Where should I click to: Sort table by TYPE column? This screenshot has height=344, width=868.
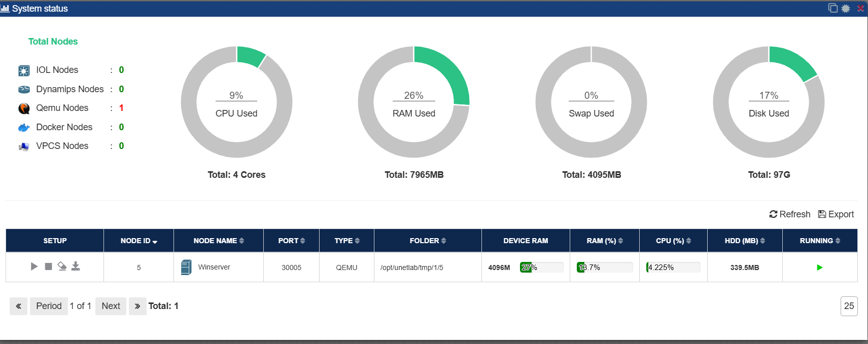(x=347, y=241)
